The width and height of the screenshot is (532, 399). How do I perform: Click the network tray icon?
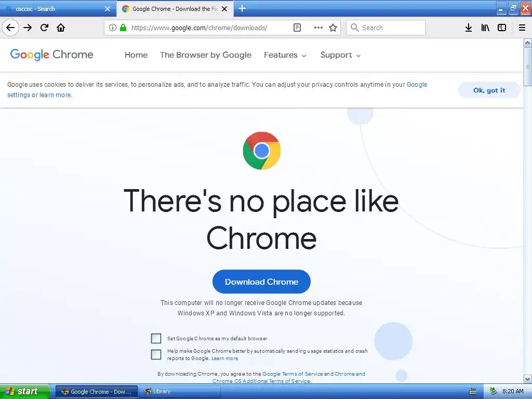pyautogui.click(x=494, y=392)
